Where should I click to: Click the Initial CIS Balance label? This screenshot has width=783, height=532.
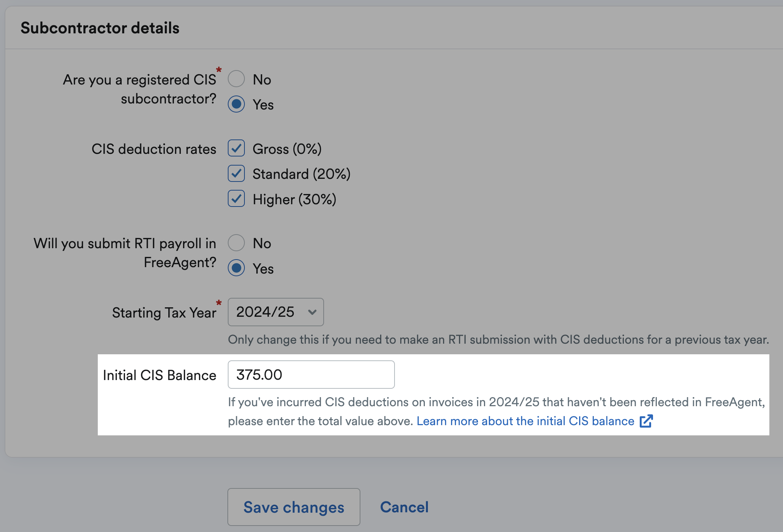point(160,375)
